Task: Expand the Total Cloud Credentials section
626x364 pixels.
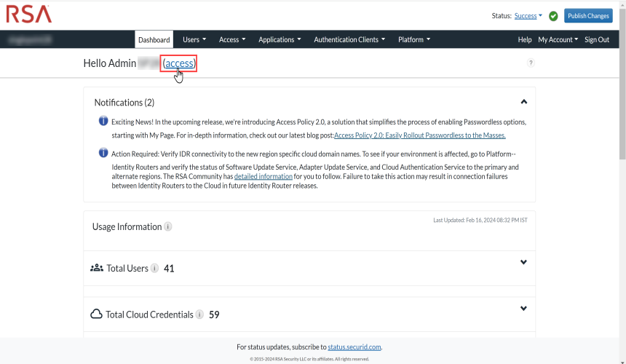Action: pyautogui.click(x=523, y=309)
